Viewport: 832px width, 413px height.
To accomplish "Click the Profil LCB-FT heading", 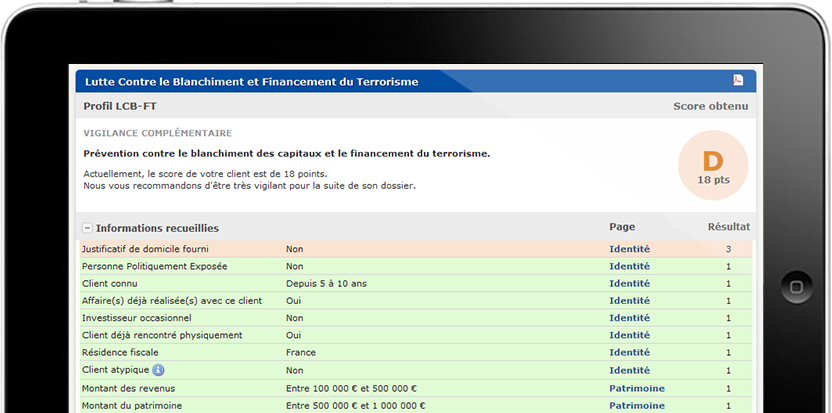I will point(120,106).
